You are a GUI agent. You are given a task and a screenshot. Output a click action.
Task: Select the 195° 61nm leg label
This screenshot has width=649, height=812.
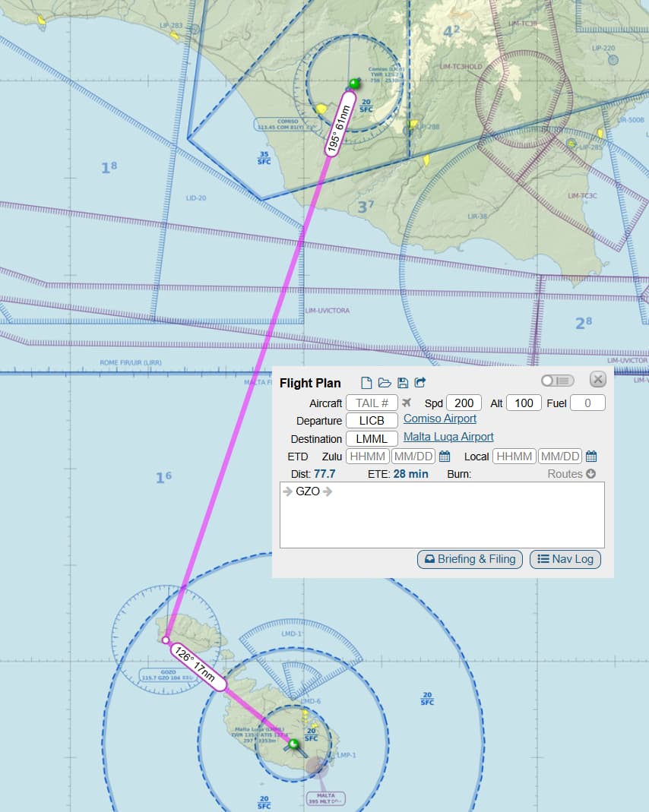click(x=337, y=131)
